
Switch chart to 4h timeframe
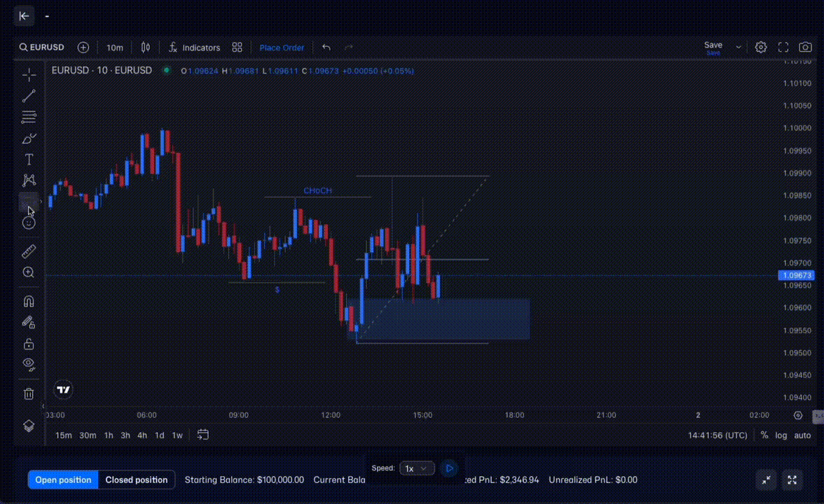(x=142, y=435)
